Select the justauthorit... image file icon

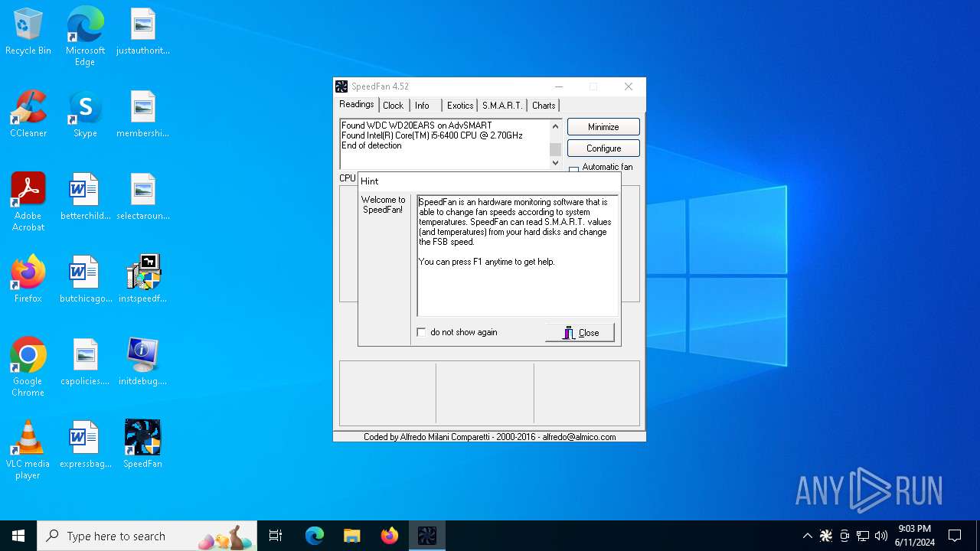coord(142,31)
